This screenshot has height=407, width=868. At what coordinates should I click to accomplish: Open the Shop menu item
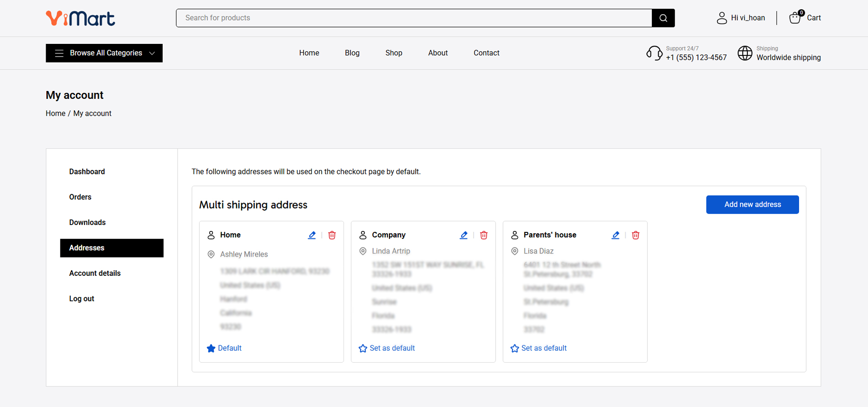click(393, 53)
